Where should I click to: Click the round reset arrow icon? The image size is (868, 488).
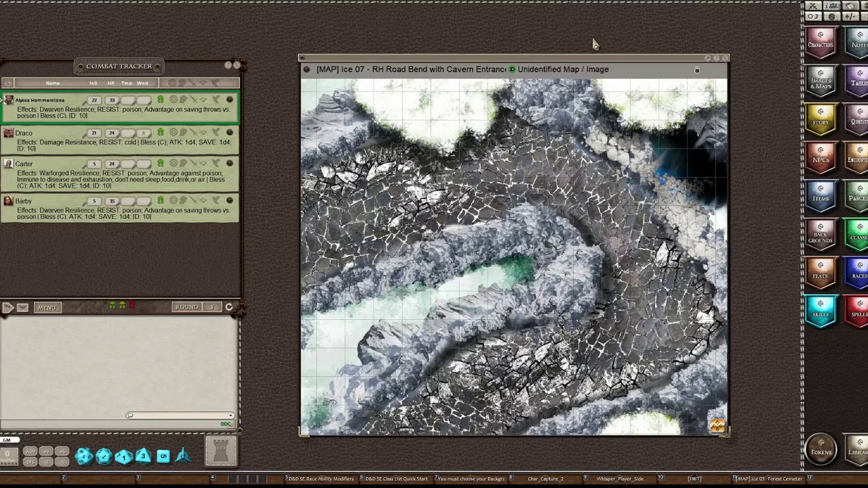coord(229,307)
